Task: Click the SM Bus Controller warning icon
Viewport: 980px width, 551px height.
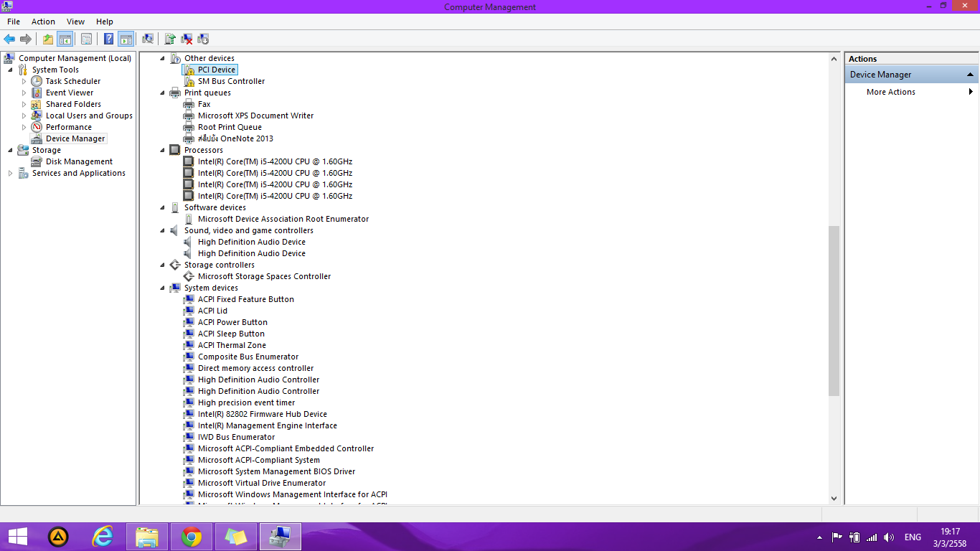Action: 189,81
